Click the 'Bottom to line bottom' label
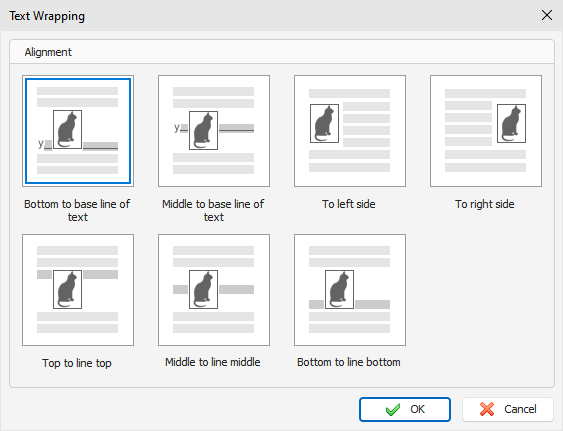The height and width of the screenshot is (431, 563). [x=349, y=362]
